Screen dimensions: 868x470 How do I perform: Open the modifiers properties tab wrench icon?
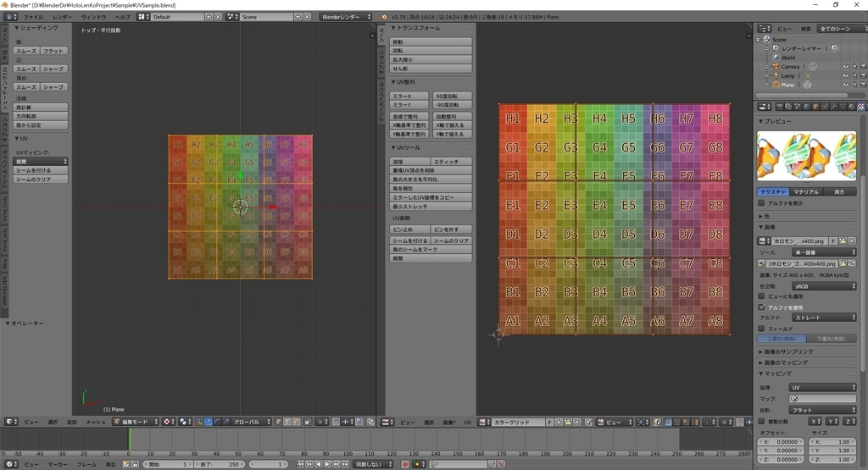[x=834, y=107]
